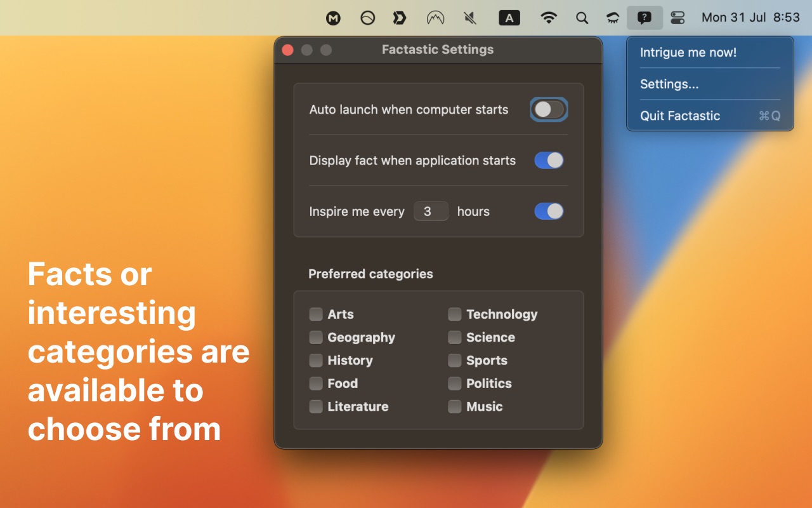This screenshot has width=812, height=508.
Task: Close the Factastic Settings window
Action: point(288,50)
